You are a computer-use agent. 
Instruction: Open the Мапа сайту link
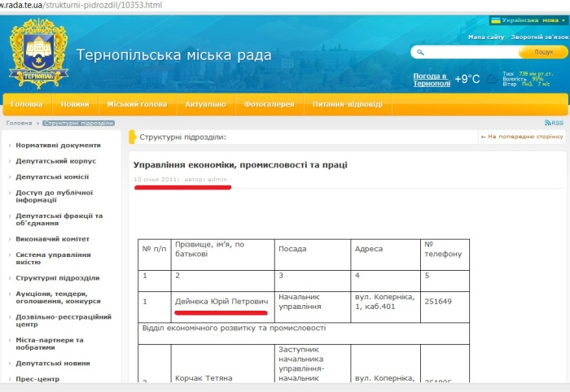[x=486, y=37]
